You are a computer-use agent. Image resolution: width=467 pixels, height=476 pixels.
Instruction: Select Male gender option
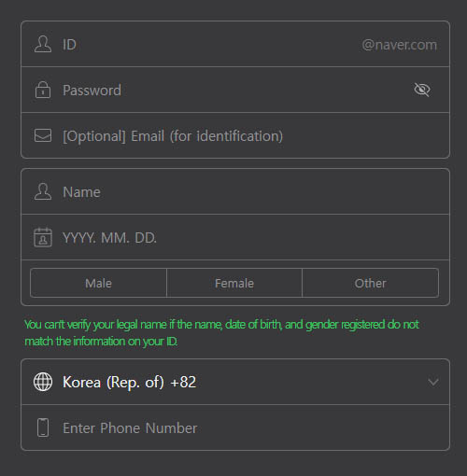[x=98, y=283]
